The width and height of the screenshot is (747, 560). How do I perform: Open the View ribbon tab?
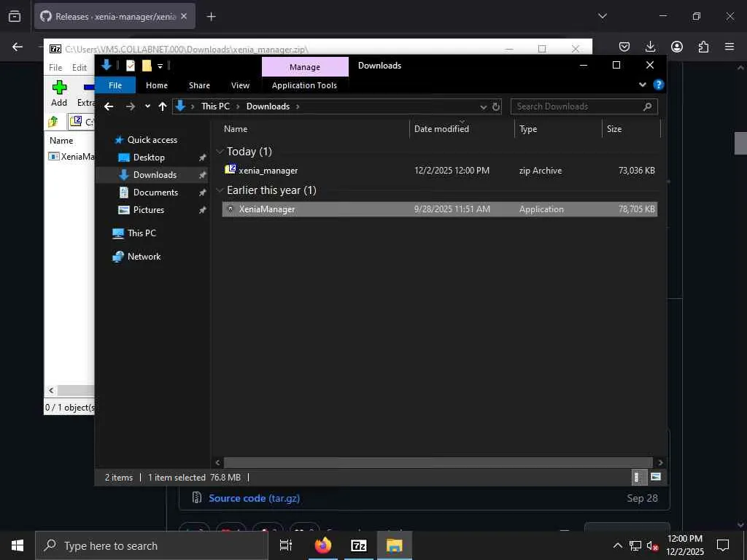click(240, 85)
